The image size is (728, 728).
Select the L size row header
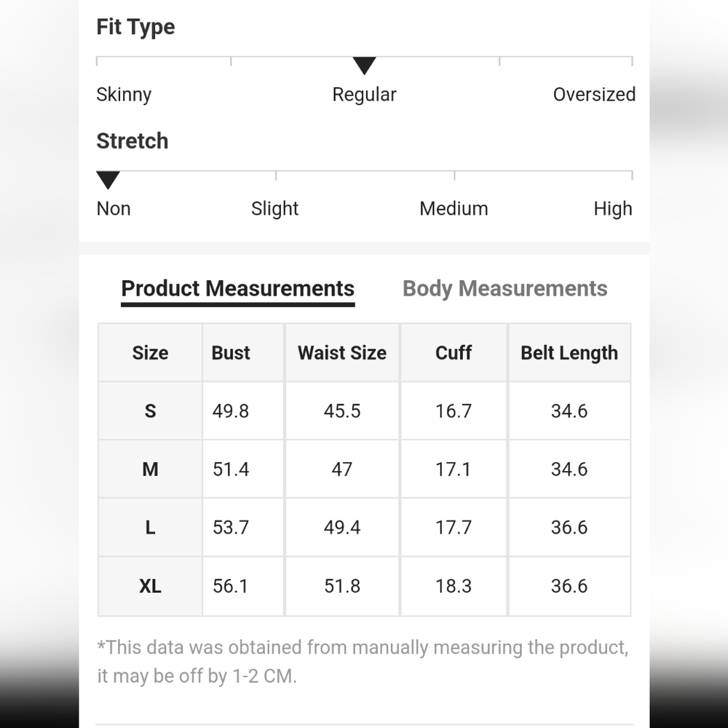150,527
